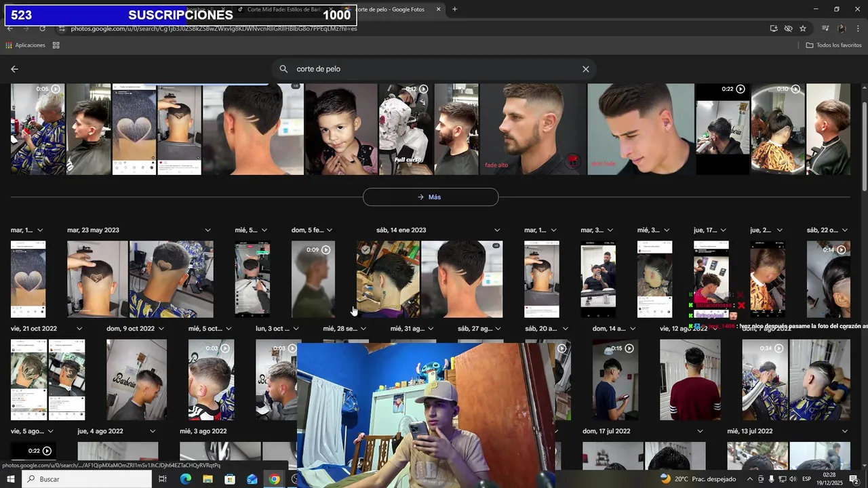Expand the 'dom, 17 jul 2022' chevron
The height and width of the screenshot is (488, 868).
(x=702, y=431)
